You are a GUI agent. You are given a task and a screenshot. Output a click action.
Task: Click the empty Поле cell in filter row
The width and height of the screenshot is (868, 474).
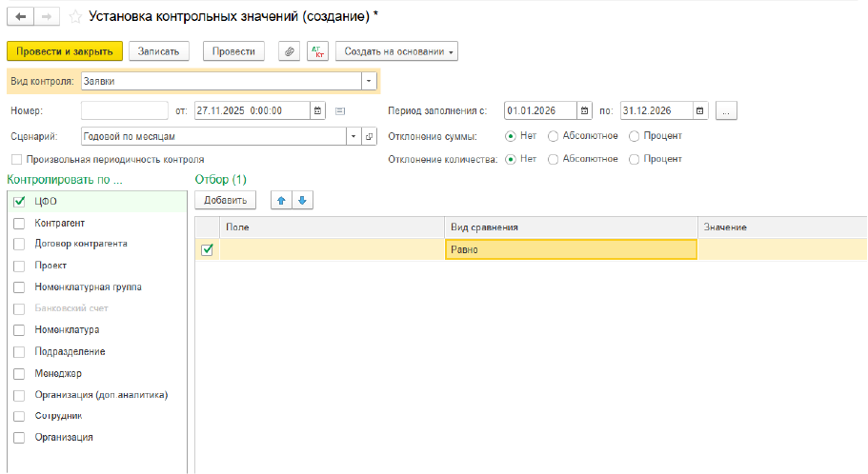click(333, 249)
